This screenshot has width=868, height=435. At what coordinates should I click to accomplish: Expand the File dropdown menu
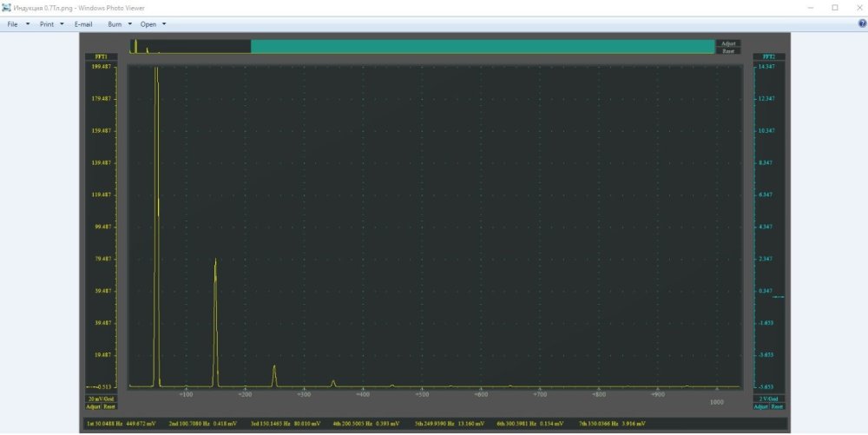click(17, 24)
